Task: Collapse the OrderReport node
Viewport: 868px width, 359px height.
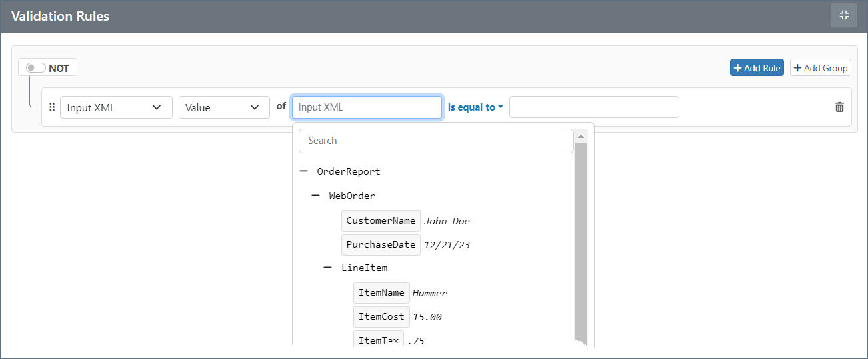Action: (x=304, y=171)
